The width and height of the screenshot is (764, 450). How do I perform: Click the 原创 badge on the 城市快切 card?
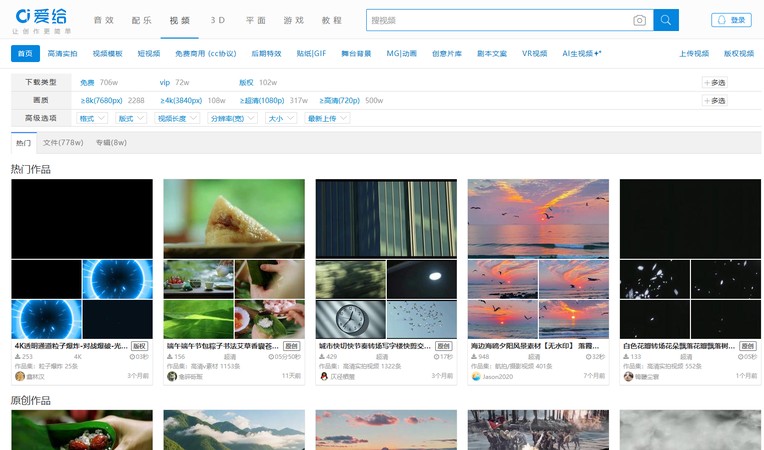coord(443,346)
